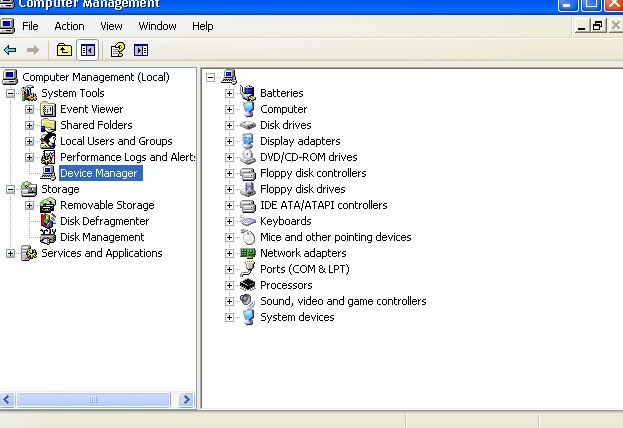Click the Network adapters card icon
The height and width of the screenshot is (428, 623).
(248, 253)
